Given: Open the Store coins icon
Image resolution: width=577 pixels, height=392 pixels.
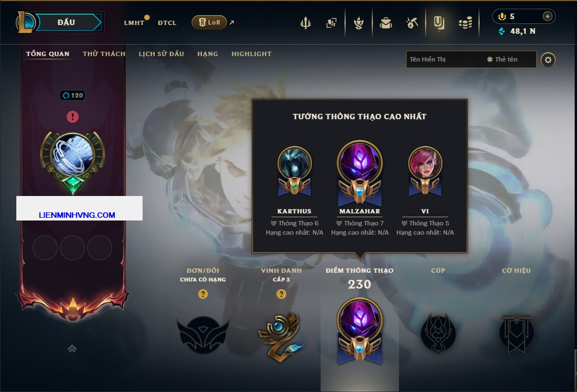Looking at the screenshot, I should pos(465,23).
